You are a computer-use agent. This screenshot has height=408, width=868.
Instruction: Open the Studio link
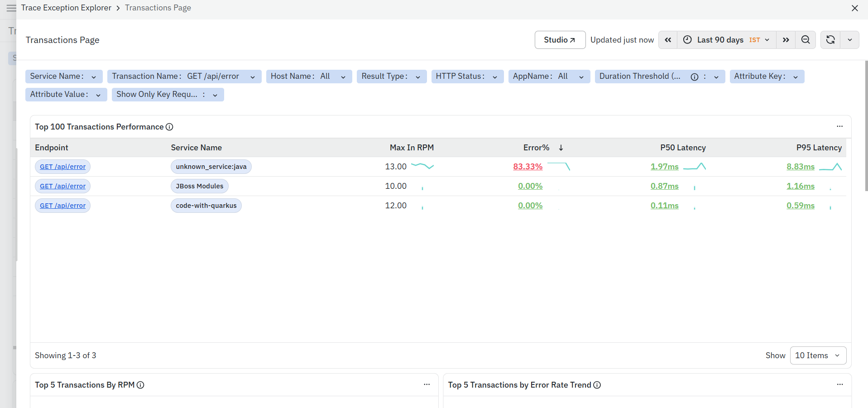click(560, 40)
